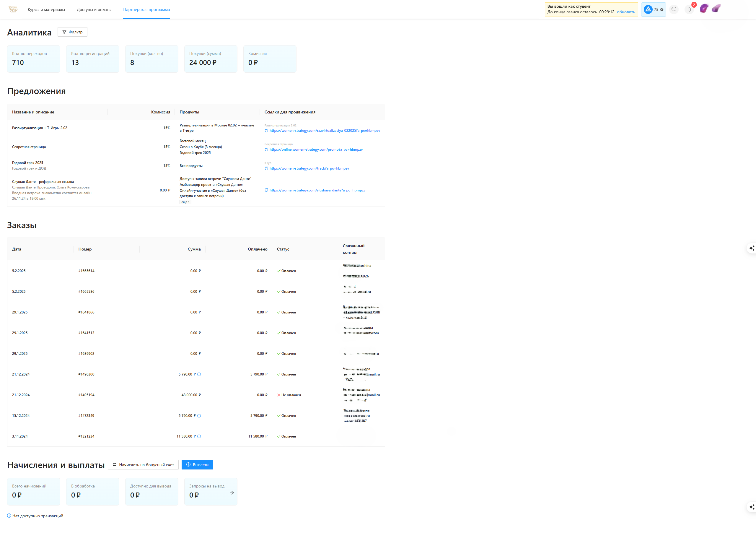
Task: Click the blue Вывести button
Action: coord(197,465)
